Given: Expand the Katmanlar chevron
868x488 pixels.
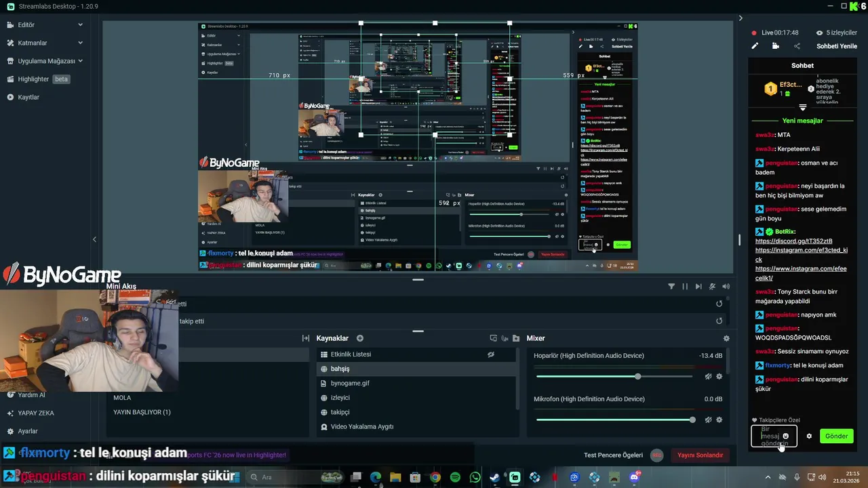Looking at the screenshot, I should (80, 43).
